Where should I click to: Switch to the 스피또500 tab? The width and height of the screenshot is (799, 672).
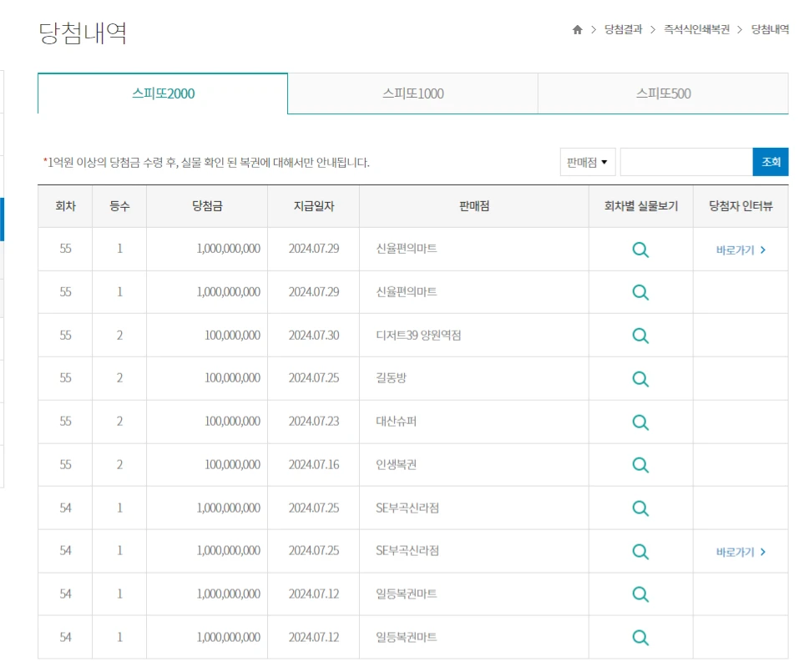pos(661,94)
